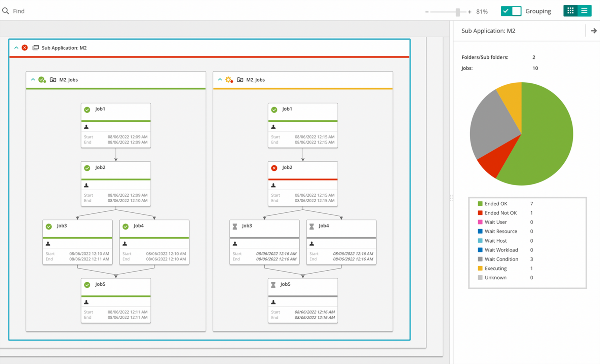The width and height of the screenshot is (600, 364).
Task: Collapse the side panel with the right arrow
Action: pos(594,31)
